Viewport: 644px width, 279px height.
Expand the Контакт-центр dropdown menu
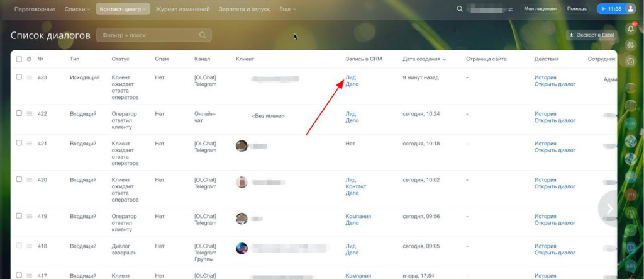click(123, 9)
